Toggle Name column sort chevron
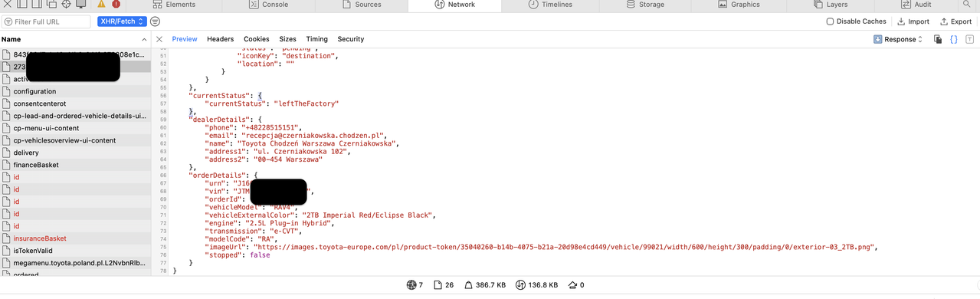Image resolution: width=980 pixels, height=299 pixels. 144,39
